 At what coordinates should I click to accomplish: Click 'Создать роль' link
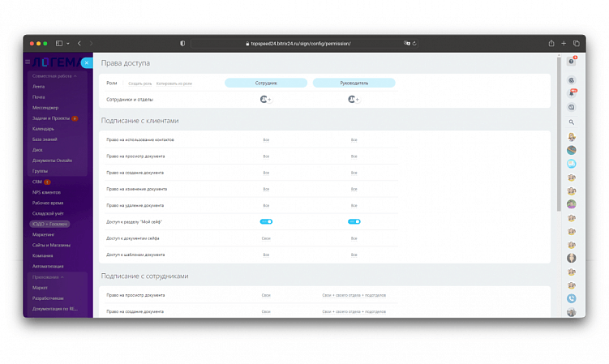pos(139,84)
